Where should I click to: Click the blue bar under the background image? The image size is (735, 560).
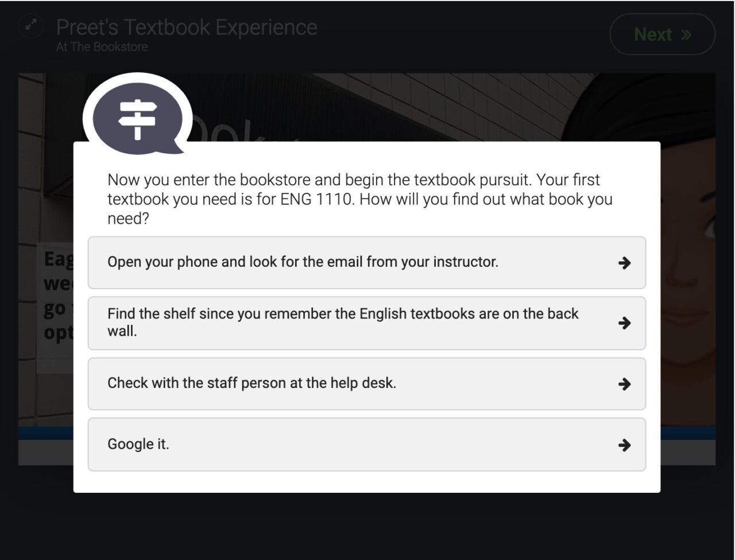coord(46,433)
